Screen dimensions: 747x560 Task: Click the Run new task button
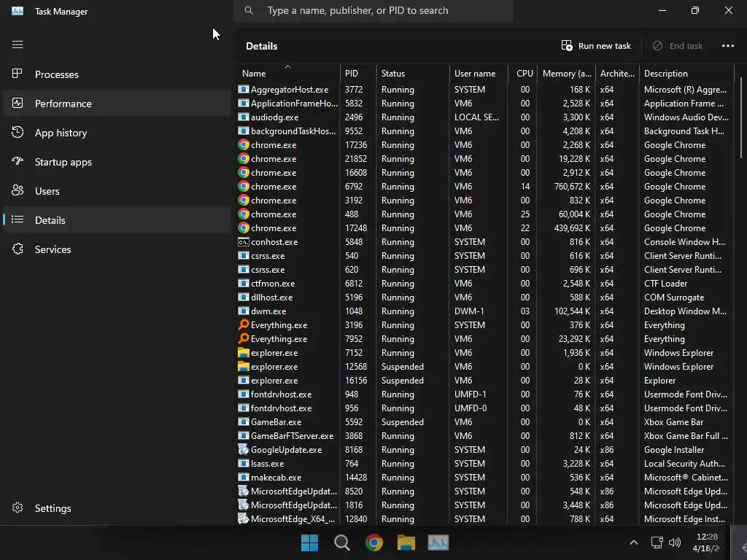click(596, 46)
